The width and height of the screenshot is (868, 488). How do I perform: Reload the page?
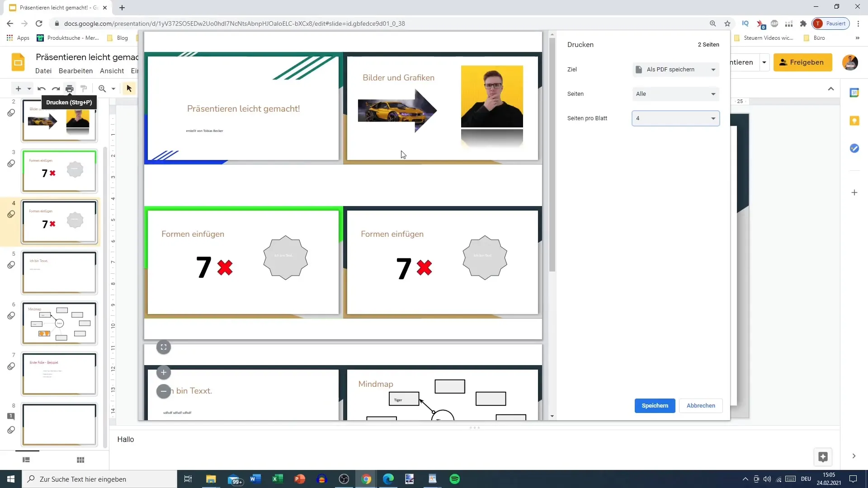point(39,23)
